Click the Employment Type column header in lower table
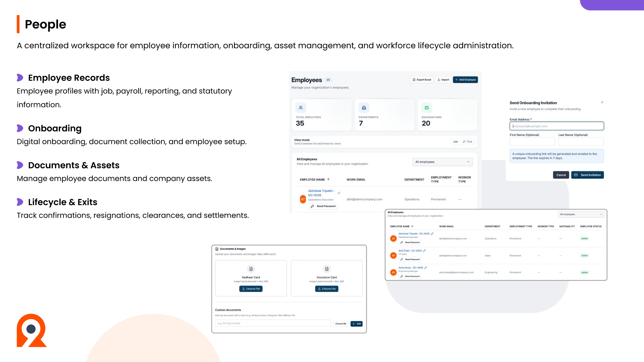This screenshot has height=362, width=644. [521, 226]
